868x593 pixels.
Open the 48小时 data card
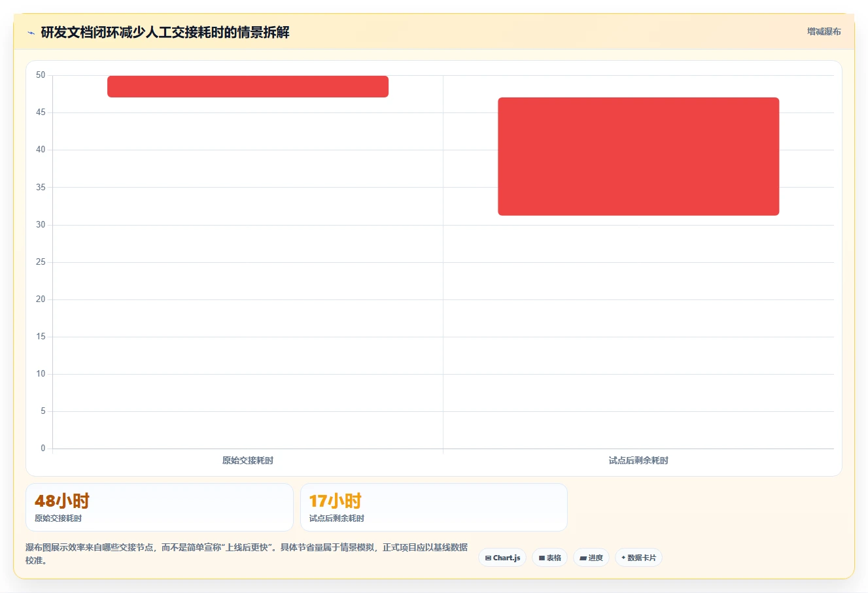159,507
